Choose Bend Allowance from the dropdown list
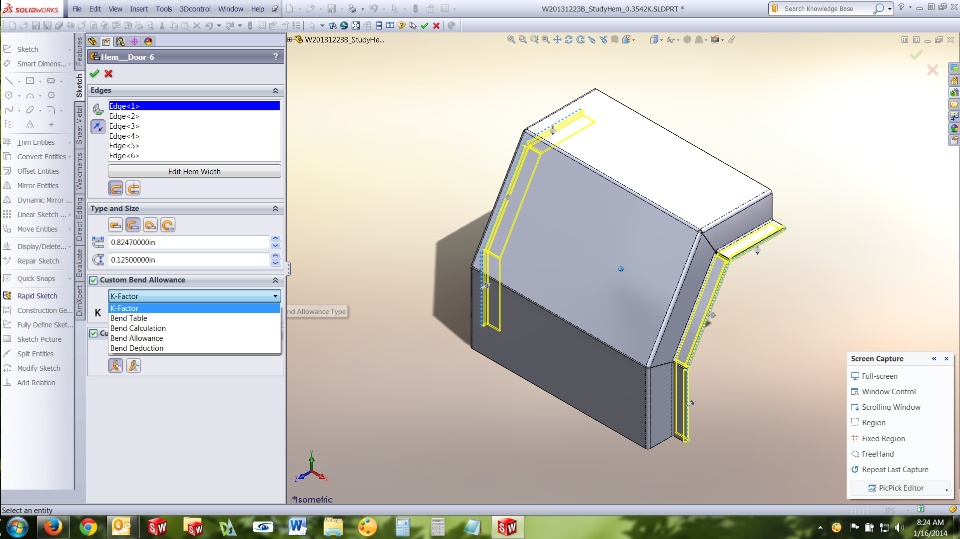 [x=194, y=338]
